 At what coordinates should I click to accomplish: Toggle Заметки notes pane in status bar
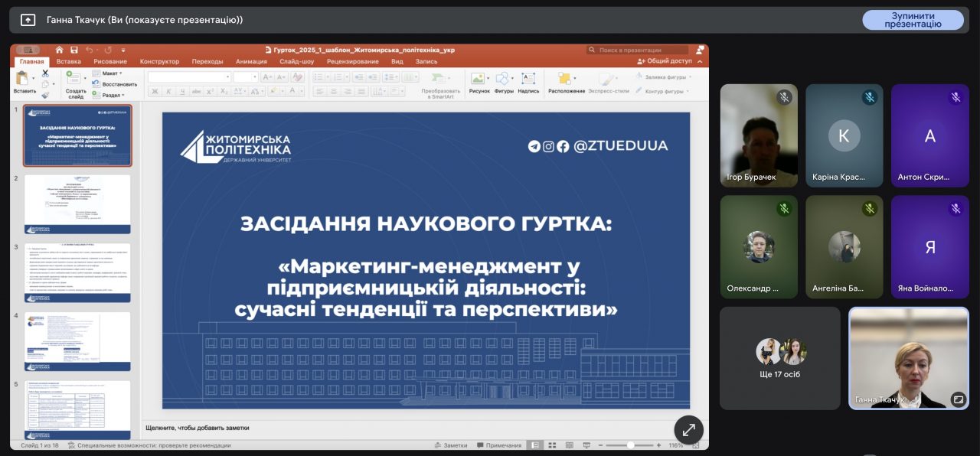coord(450,445)
